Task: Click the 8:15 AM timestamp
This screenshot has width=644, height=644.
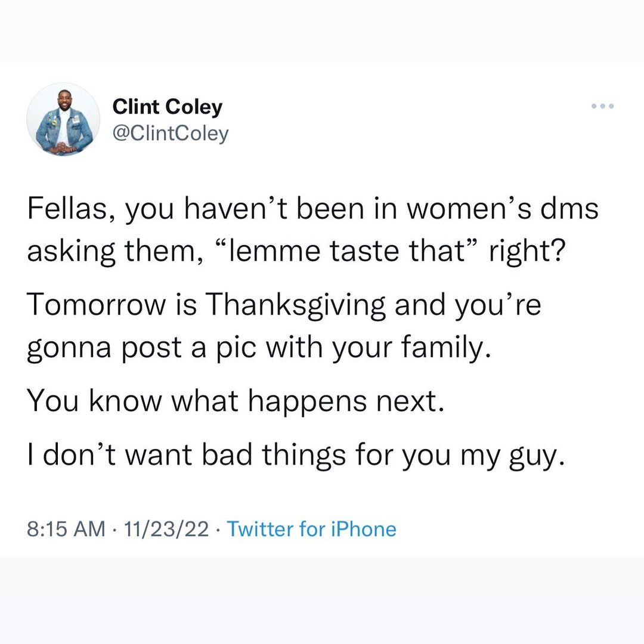Action: [x=66, y=529]
